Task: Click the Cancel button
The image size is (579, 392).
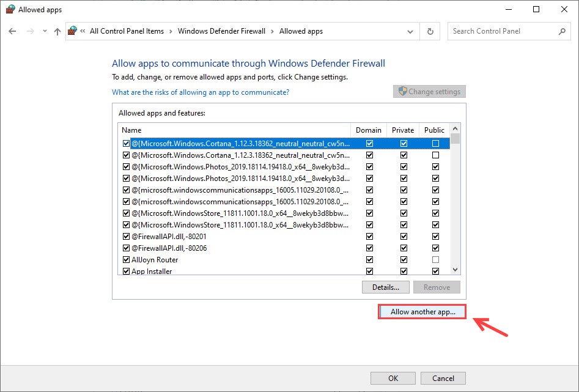Action: pos(443,378)
